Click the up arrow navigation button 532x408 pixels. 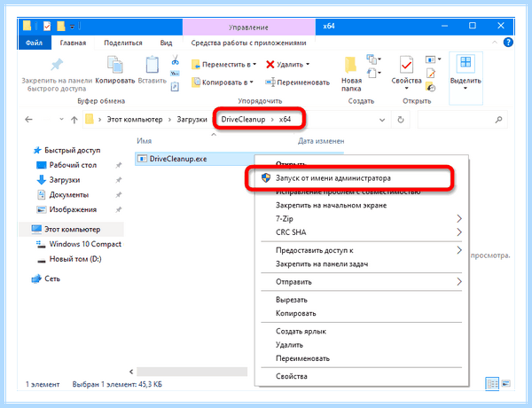pyautogui.click(x=74, y=120)
